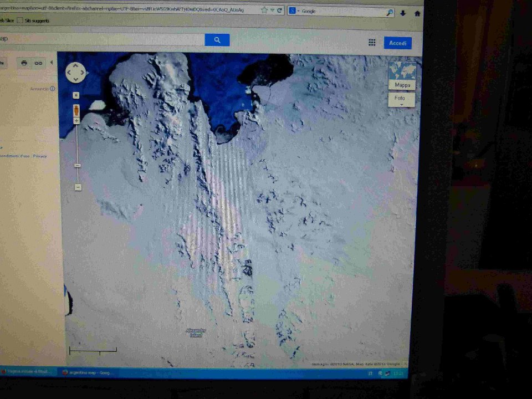Open the Firefox downloads arrow
Viewport: 532px width, 399px height.
(x=403, y=13)
